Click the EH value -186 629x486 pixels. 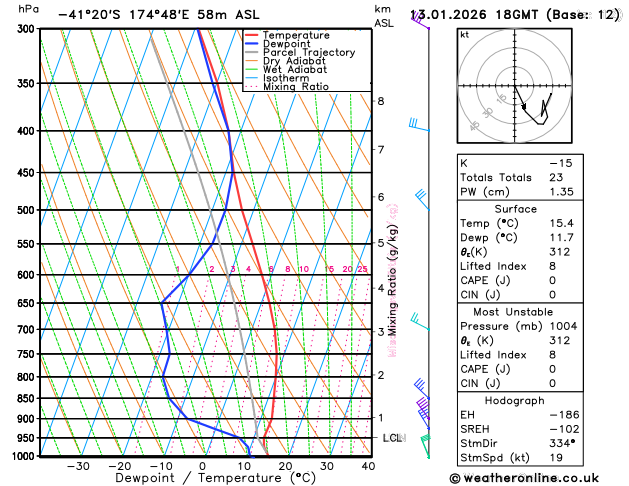click(x=564, y=415)
